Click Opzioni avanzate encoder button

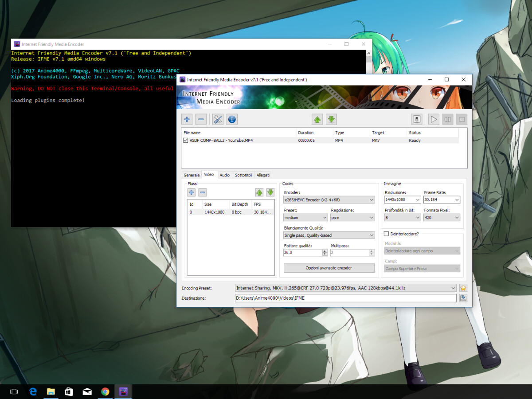click(329, 268)
